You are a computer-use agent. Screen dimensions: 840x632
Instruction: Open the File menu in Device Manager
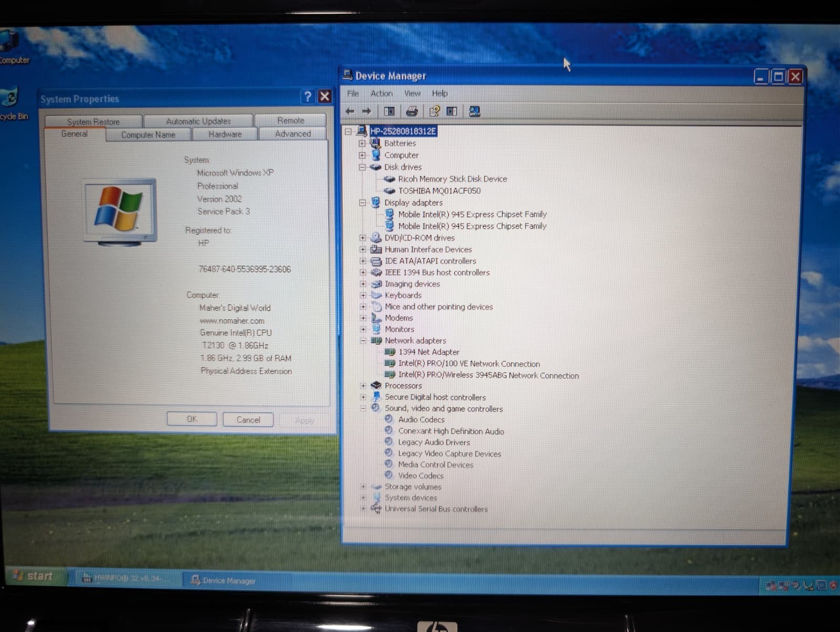[x=353, y=93]
